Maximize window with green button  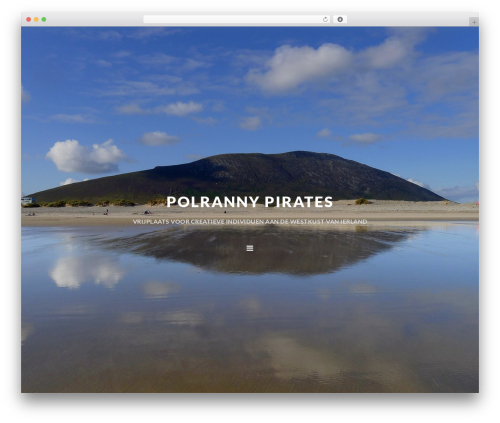click(44, 19)
